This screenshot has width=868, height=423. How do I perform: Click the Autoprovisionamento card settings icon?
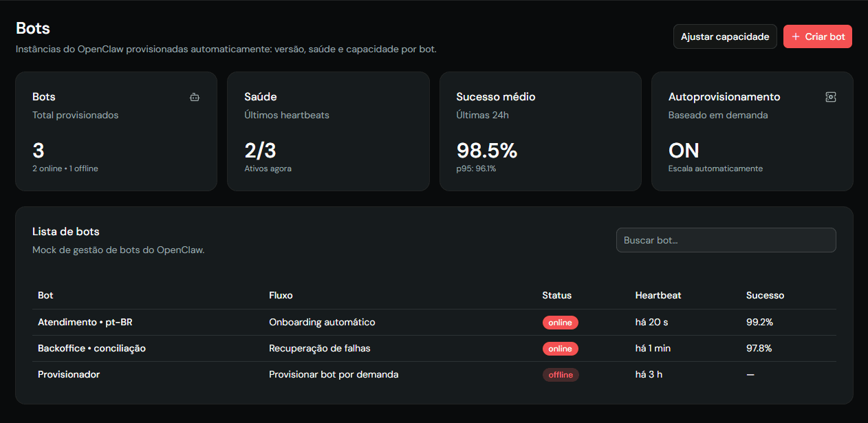coord(831,98)
